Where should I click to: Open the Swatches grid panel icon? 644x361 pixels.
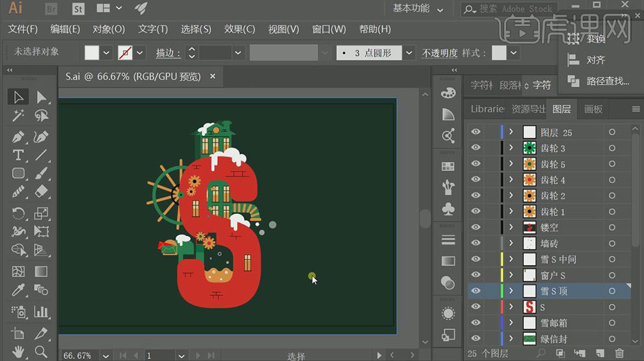click(x=448, y=167)
